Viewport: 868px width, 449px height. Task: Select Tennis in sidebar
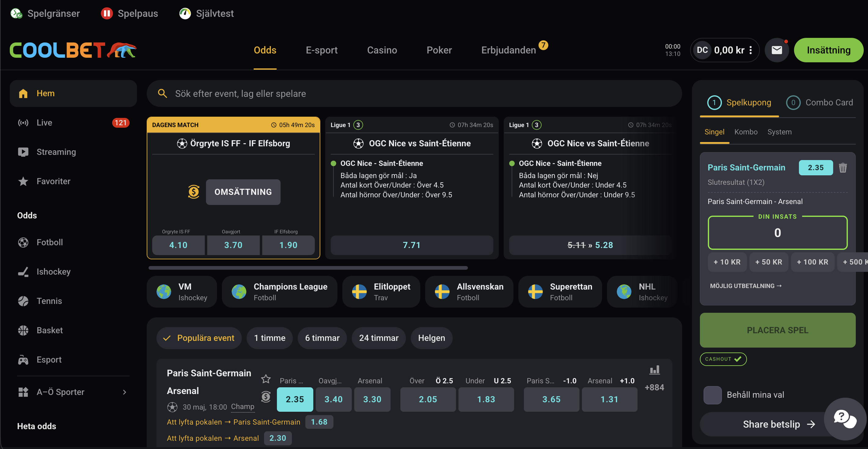click(73, 301)
